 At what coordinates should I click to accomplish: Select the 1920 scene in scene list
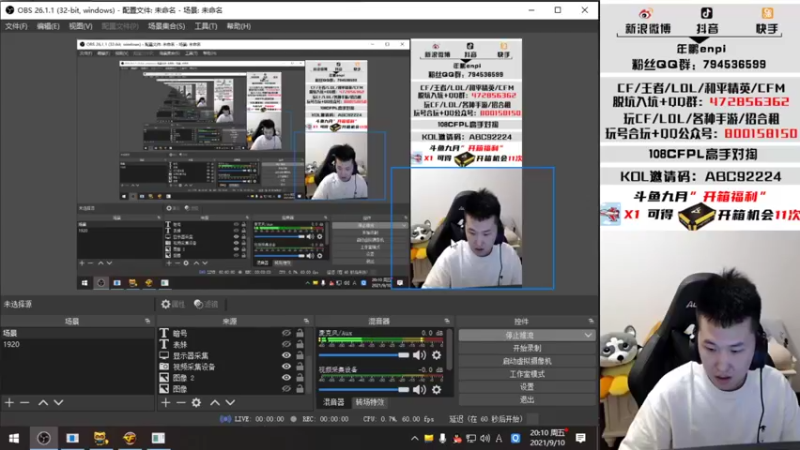click(x=77, y=344)
